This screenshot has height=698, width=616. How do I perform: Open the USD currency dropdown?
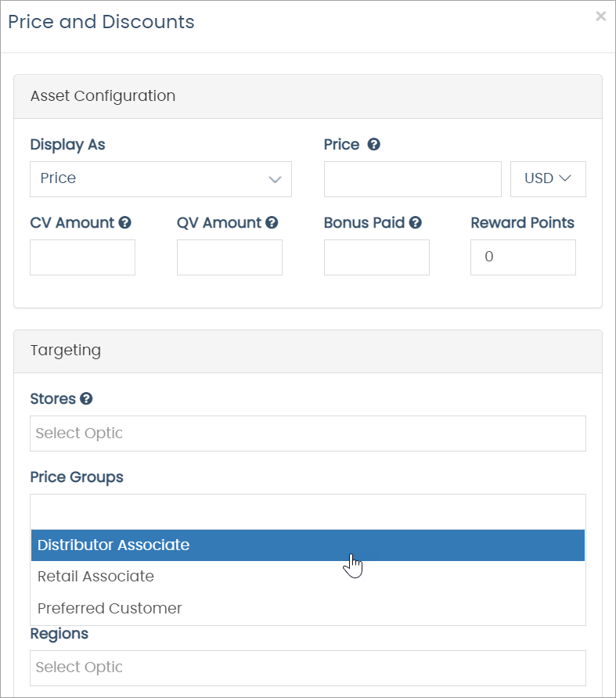pyautogui.click(x=548, y=179)
